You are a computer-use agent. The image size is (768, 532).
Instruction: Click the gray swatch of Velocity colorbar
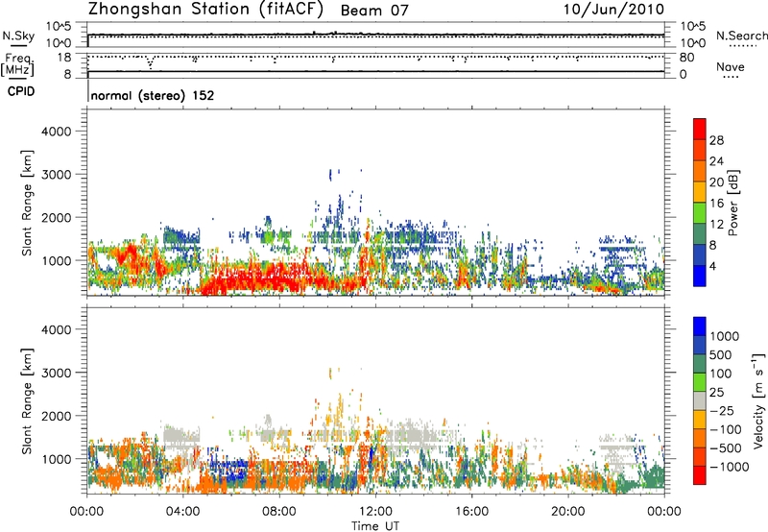(700, 401)
